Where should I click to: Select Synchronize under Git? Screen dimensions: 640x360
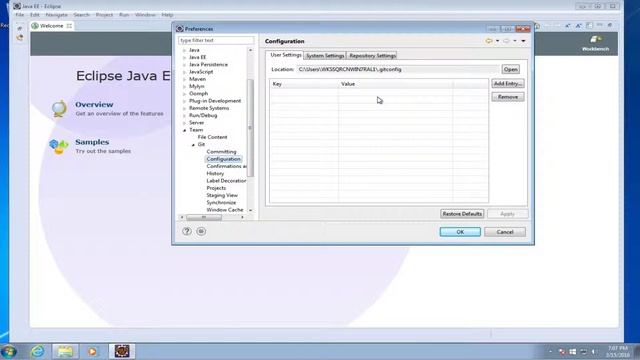pos(221,202)
